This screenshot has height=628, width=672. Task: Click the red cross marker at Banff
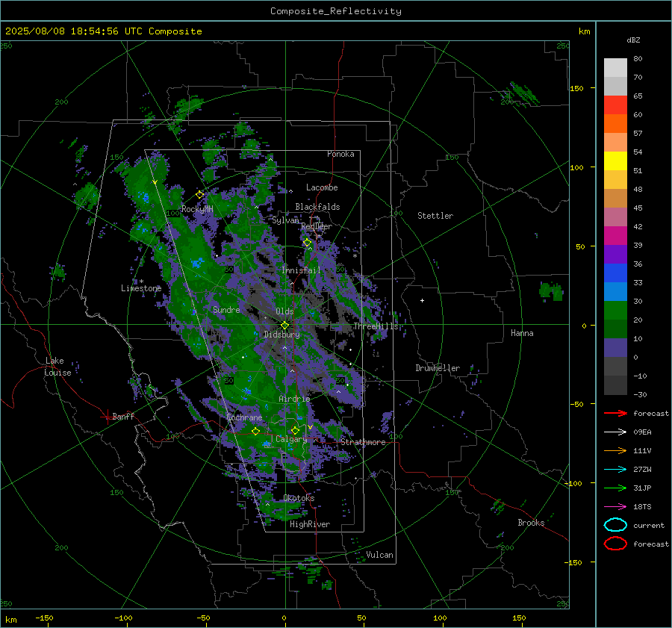click(x=107, y=417)
